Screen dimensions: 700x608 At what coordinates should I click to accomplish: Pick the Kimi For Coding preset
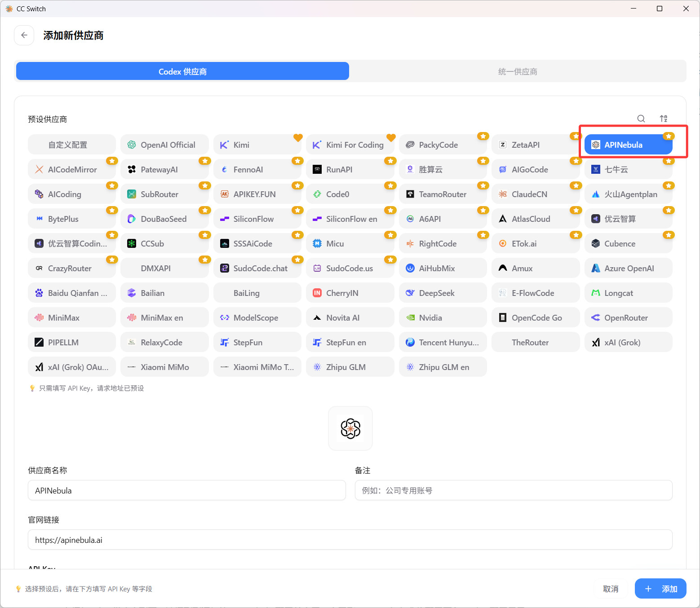350,145
